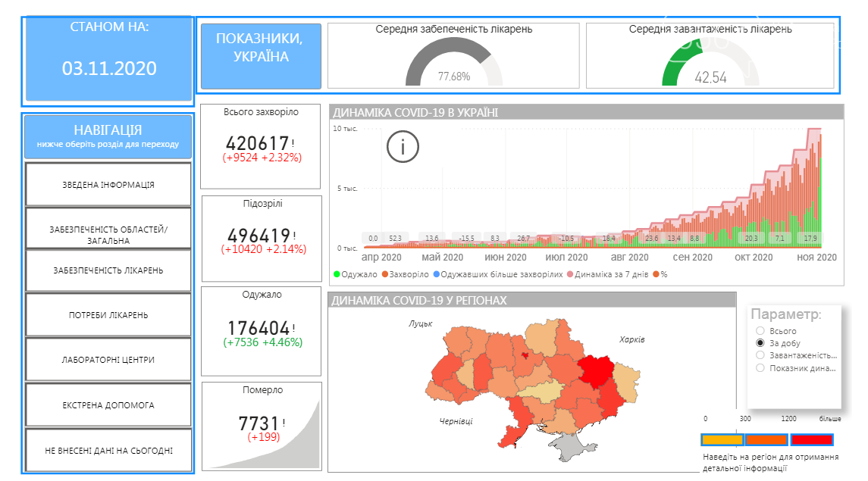Click exclamation mark next to 420617

pyautogui.click(x=293, y=142)
